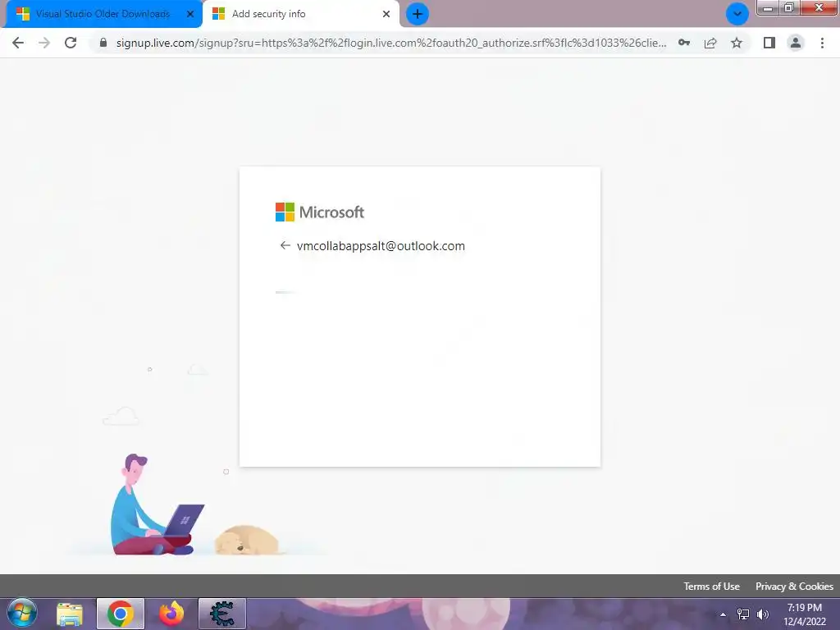
Task: Open Chrome profile avatar
Action: click(x=796, y=43)
